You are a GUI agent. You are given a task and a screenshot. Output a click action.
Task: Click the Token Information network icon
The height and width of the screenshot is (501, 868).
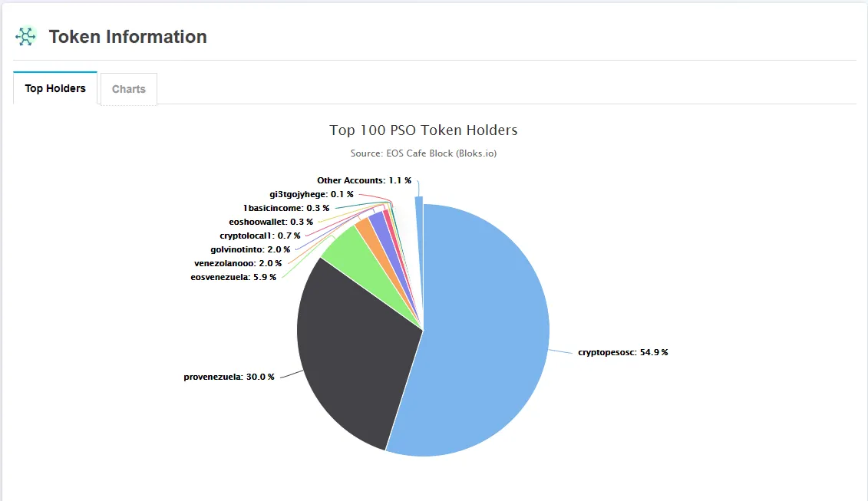(25, 37)
